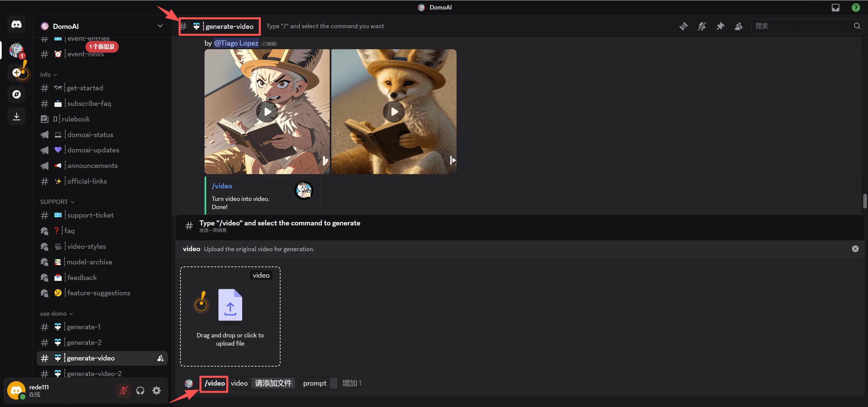Toggle headphones deafen button

(x=140, y=391)
